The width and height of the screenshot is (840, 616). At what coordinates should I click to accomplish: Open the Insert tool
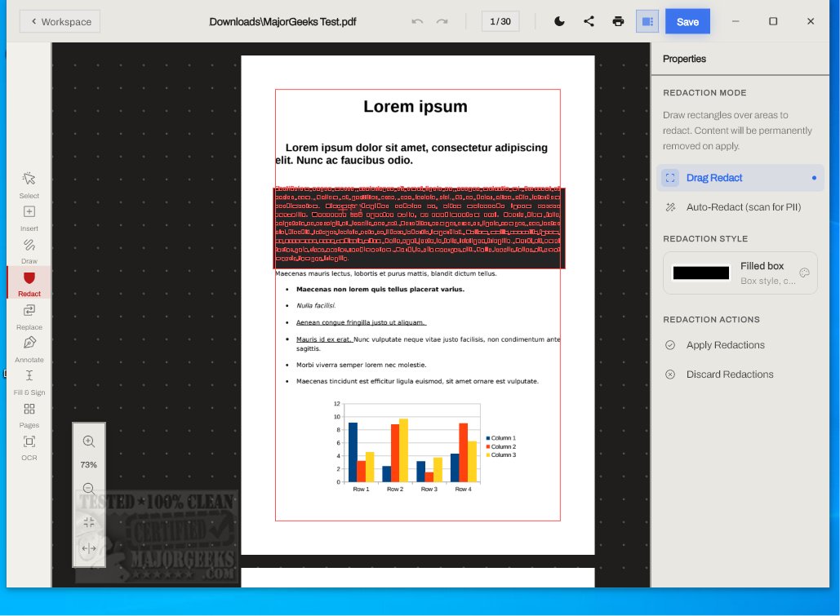[x=29, y=218]
